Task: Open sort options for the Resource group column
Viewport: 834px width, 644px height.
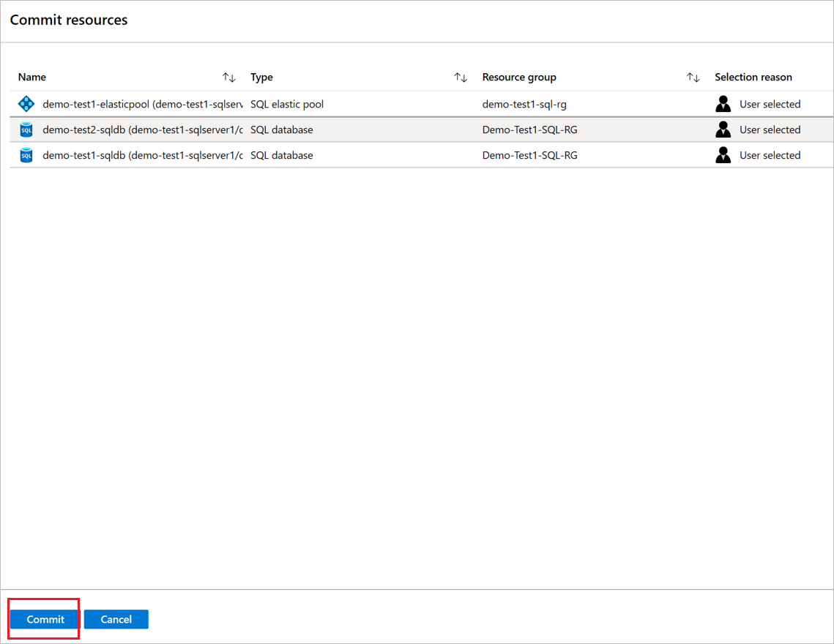Action: 693,77
